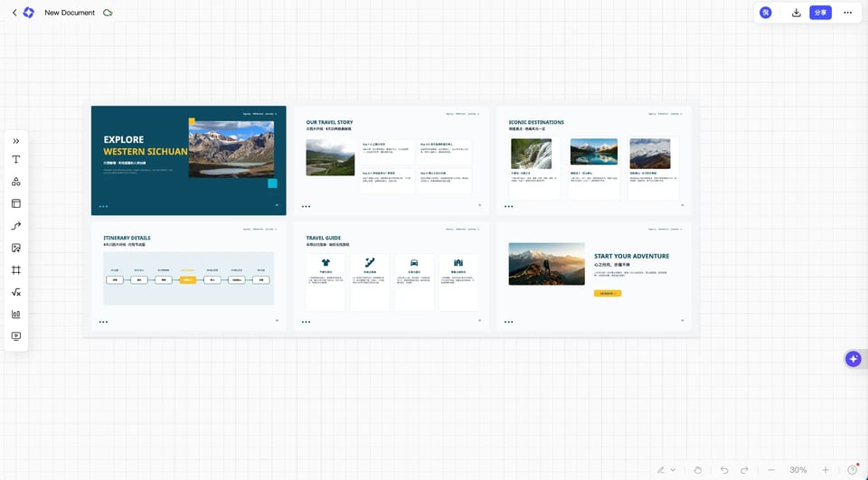Select the Itinerary Details slide

189,277
